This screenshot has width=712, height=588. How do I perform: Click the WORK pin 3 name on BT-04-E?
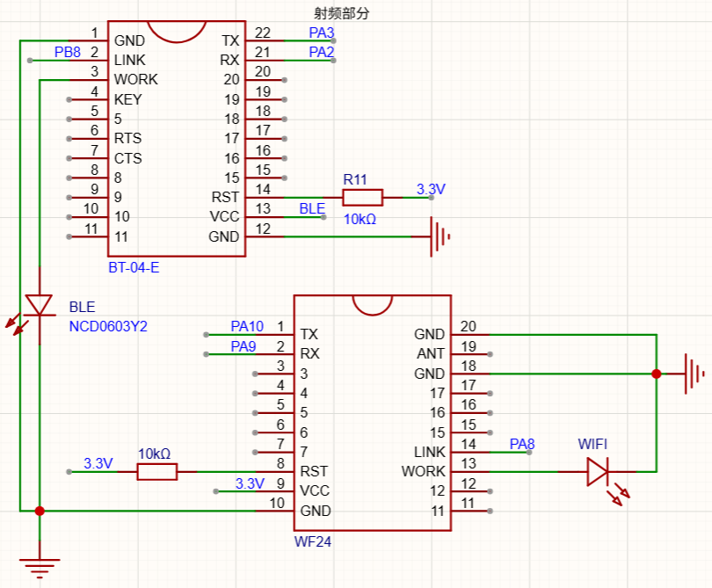coord(136,79)
